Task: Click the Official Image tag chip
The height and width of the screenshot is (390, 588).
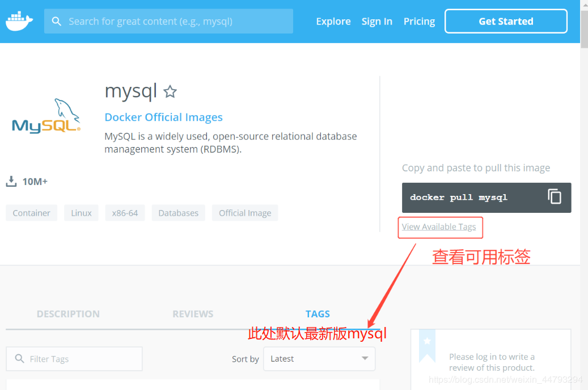Action: click(245, 213)
